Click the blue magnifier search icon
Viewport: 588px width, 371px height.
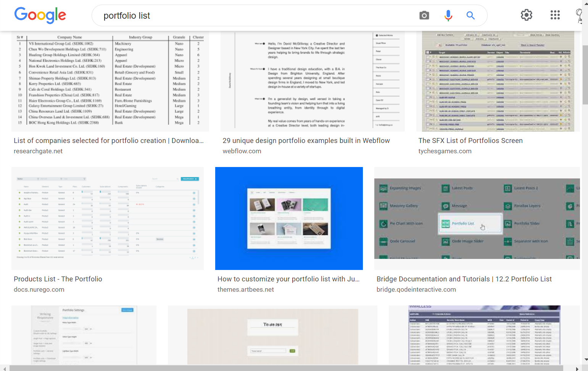[470, 16]
